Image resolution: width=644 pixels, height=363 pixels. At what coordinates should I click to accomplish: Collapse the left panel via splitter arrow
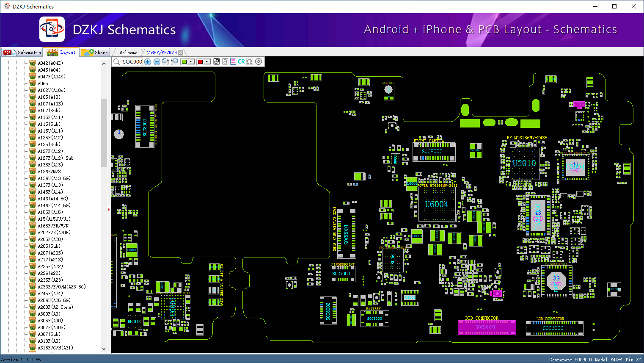pyautogui.click(x=109, y=209)
